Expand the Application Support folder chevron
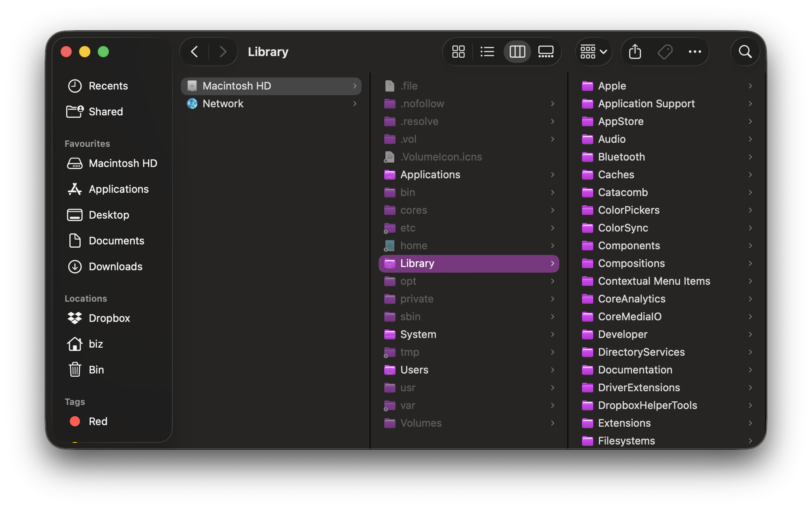812x509 pixels. tap(750, 104)
